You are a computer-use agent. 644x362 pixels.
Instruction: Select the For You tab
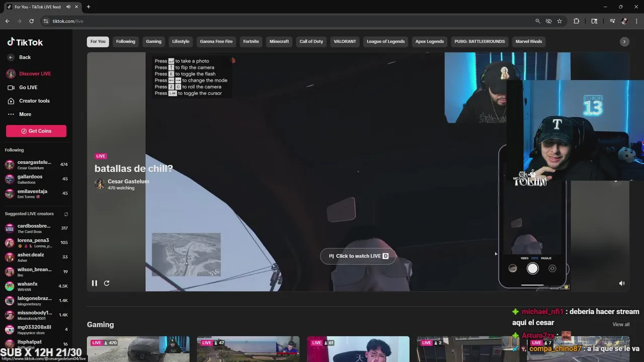[x=98, y=42]
